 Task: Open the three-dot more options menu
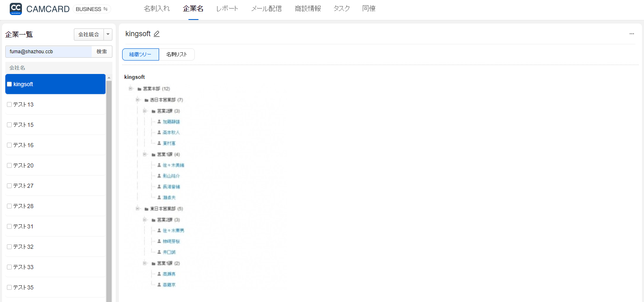[631, 34]
